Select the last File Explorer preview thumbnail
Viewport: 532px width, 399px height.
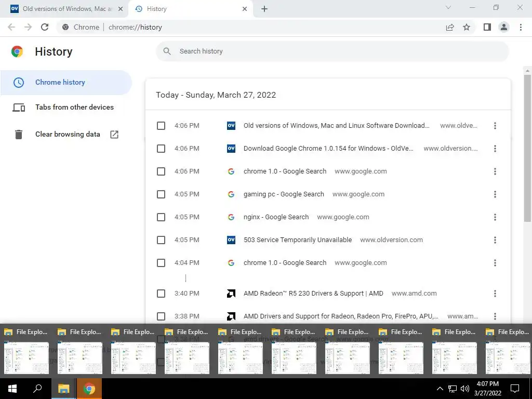click(x=508, y=358)
